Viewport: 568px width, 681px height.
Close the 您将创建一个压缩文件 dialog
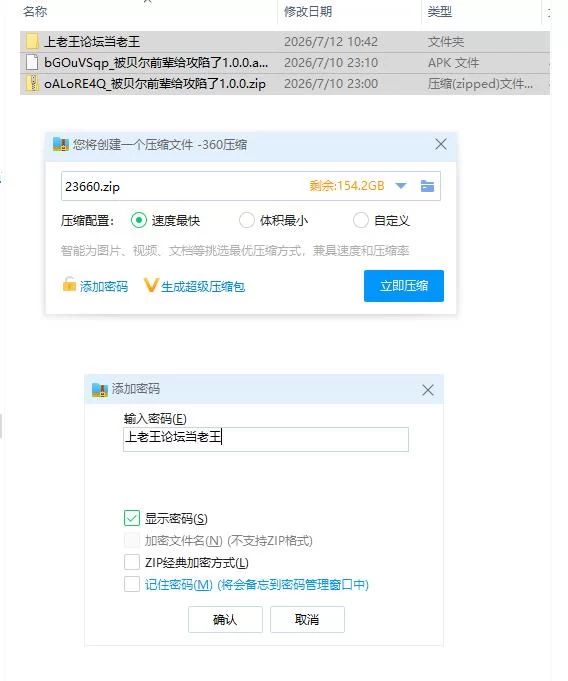point(441,144)
